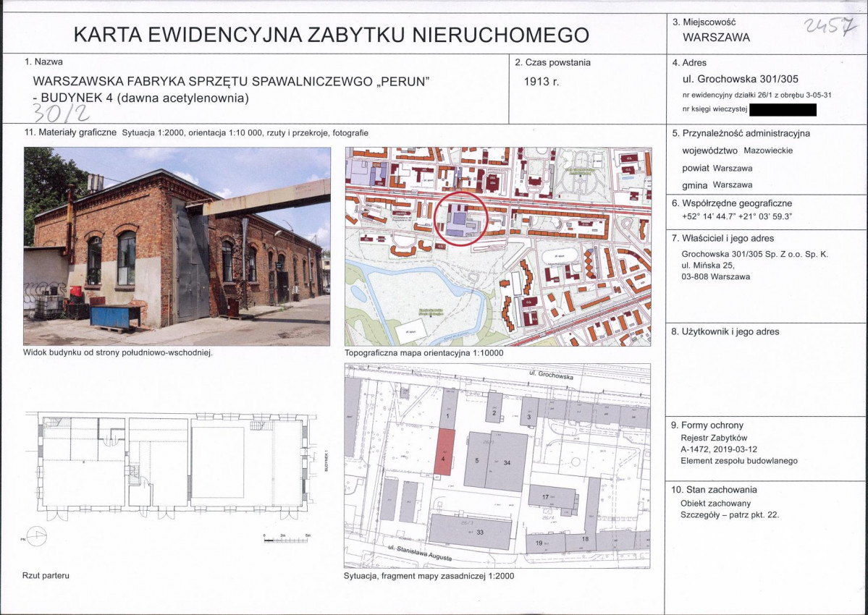This screenshot has width=868, height=615.
Task: Select '8. Użytkownik i jego adres' heading
Action: [x=725, y=332]
